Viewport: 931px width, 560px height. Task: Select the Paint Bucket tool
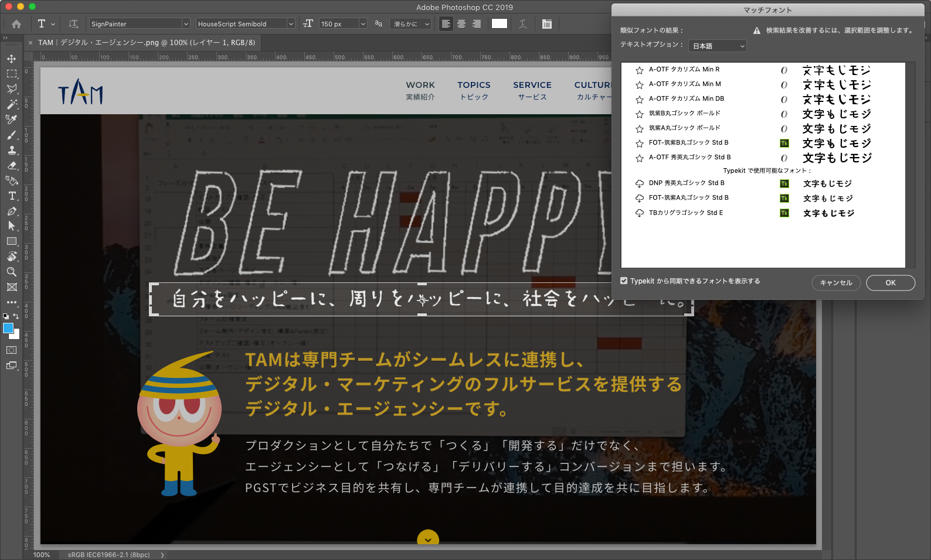click(x=12, y=181)
